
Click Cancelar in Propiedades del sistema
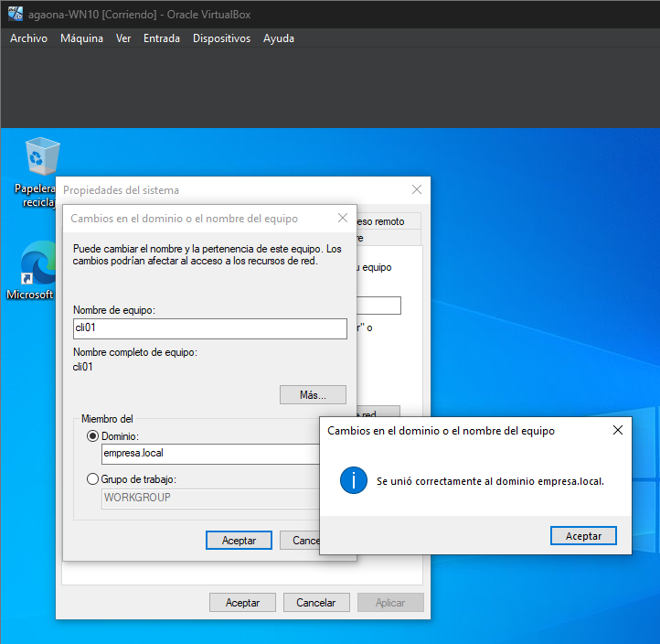coord(315,603)
